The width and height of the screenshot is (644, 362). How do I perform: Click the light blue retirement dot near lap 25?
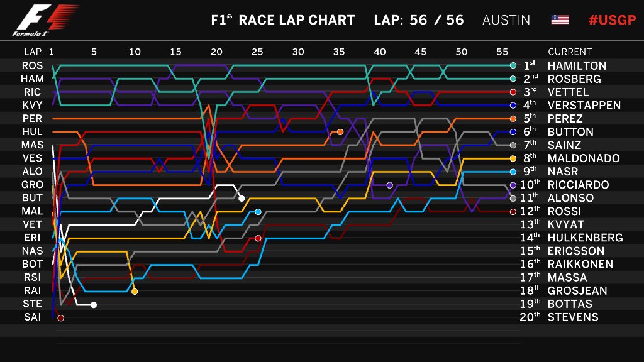pos(258,212)
